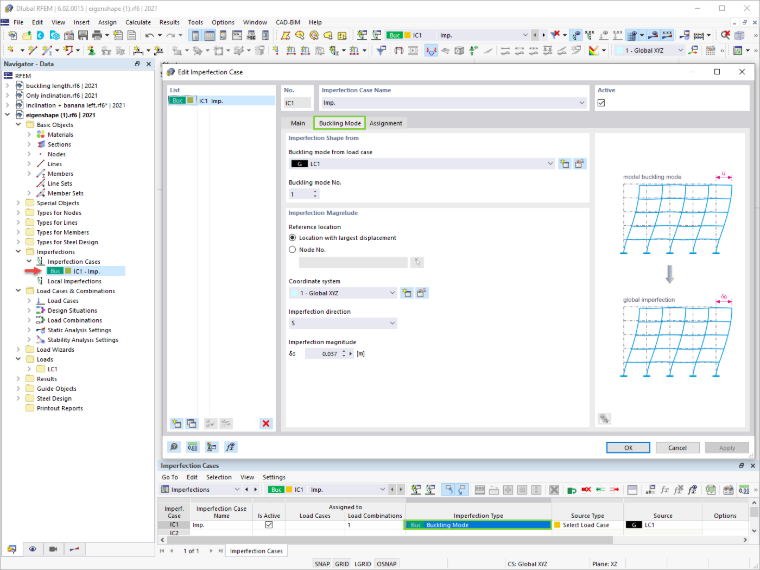Open the Results menu

(169, 22)
